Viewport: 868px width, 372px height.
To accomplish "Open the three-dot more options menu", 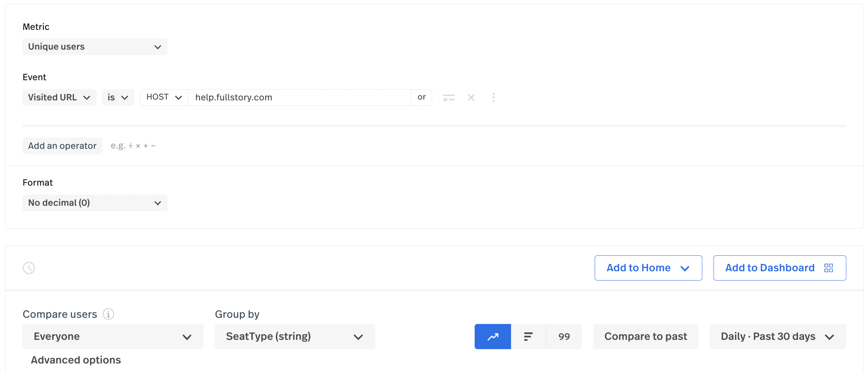I will coord(493,98).
